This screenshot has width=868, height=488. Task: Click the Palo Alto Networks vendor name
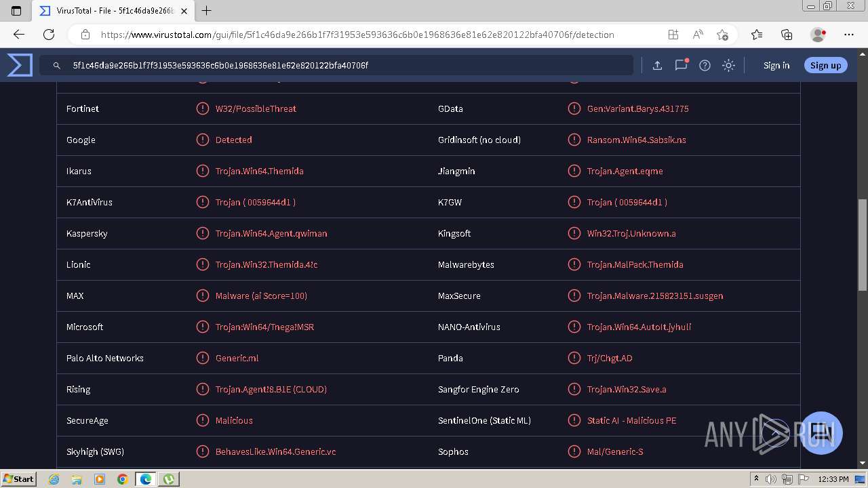coord(105,358)
